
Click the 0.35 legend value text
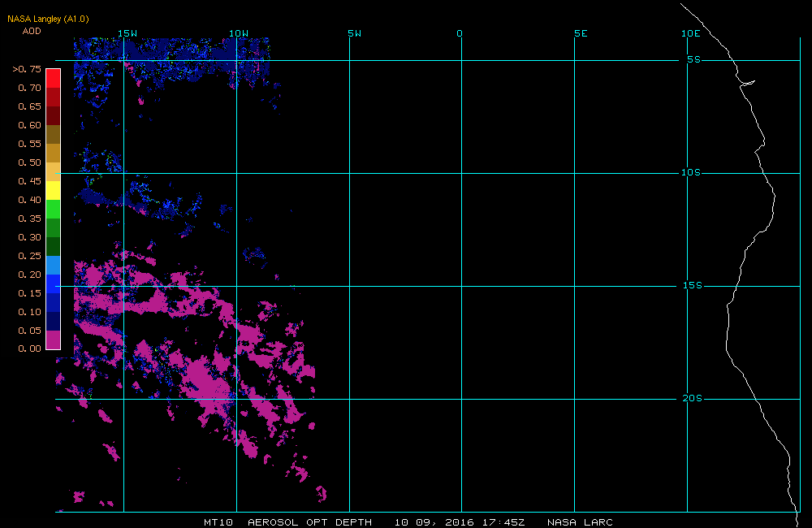(x=29, y=219)
